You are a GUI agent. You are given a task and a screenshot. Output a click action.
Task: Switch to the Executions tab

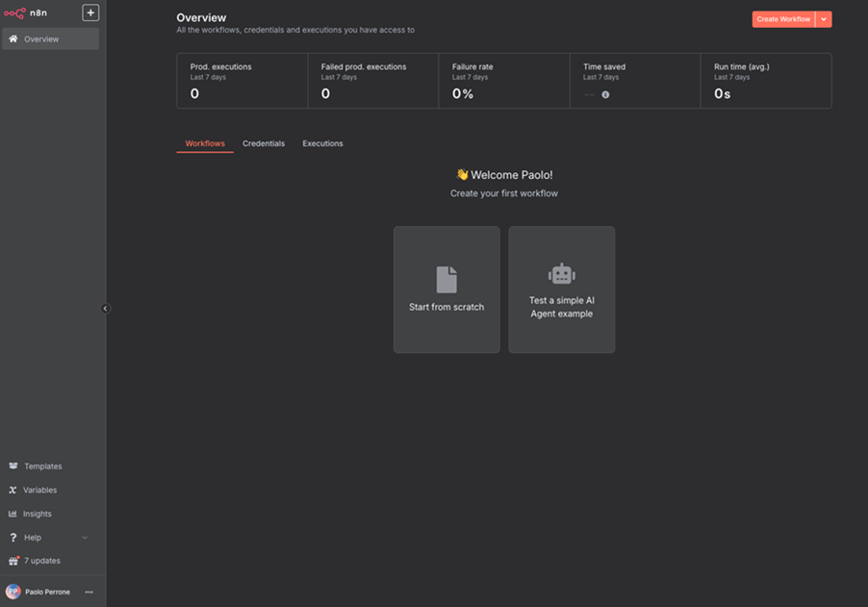(x=322, y=143)
